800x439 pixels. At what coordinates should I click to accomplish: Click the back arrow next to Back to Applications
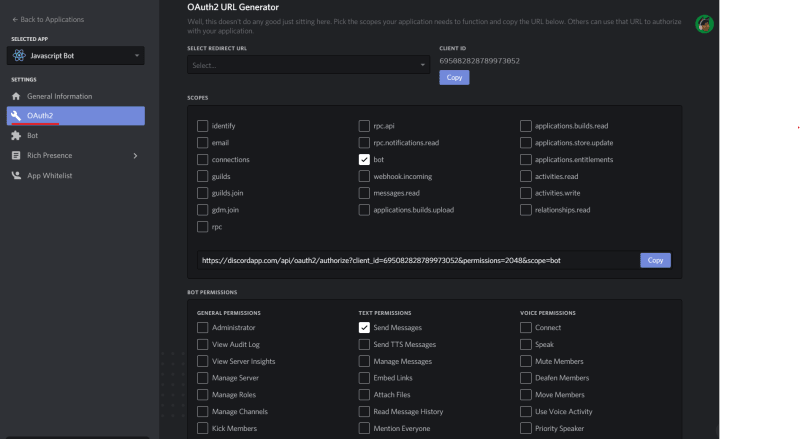pos(15,19)
